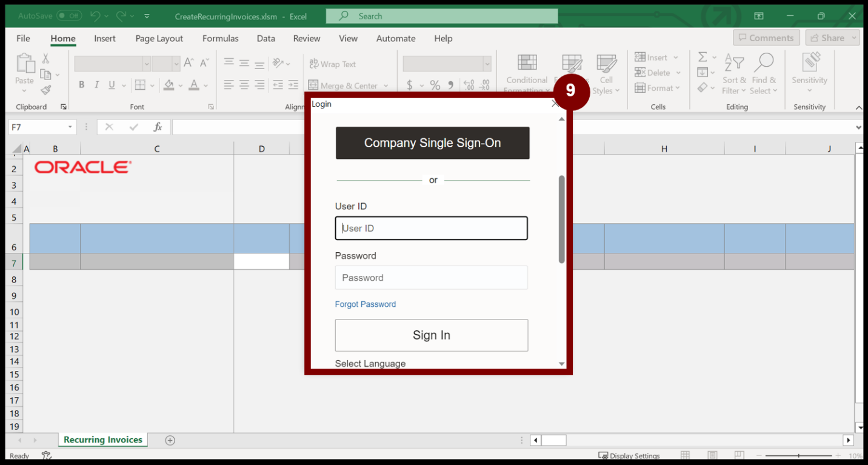
Task: Click the Ribbon Display Options icon
Action: [x=759, y=16]
